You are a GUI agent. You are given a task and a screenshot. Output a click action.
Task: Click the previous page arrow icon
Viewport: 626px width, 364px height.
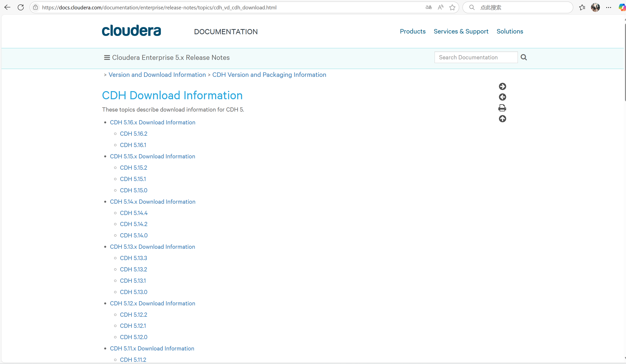(502, 97)
